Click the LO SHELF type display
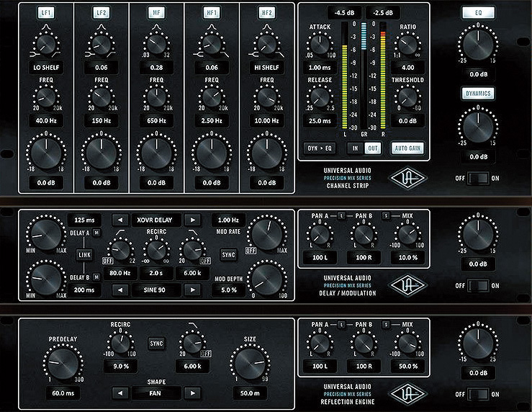The image size is (532, 412). [46, 68]
